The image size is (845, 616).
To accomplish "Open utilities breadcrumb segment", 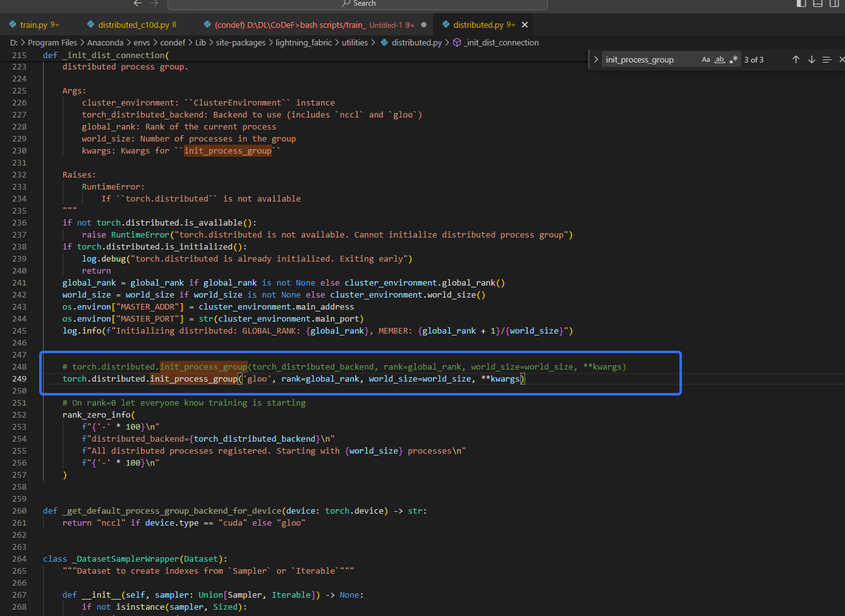I will point(355,42).
